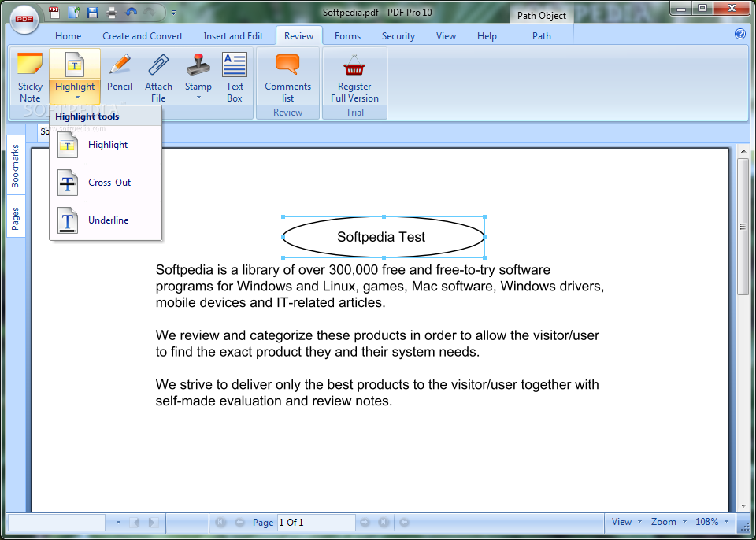Click the go back view arrow after the last-page button
The width and height of the screenshot is (756, 540).
point(405,522)
